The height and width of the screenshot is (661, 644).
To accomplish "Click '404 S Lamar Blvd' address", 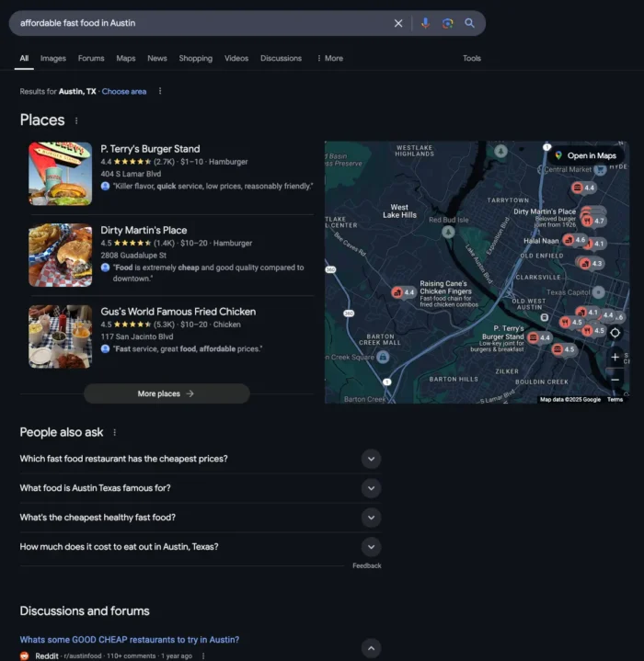I will (131, 174).
